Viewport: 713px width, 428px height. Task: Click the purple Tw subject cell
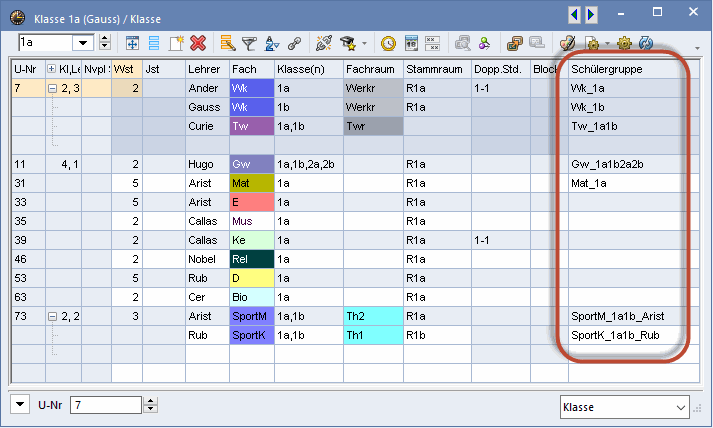pyautogui.click(x=251, y=126)
